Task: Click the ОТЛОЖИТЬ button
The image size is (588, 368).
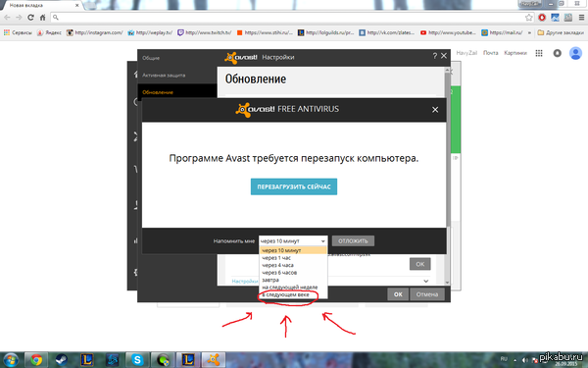Action: click(353, 241)
